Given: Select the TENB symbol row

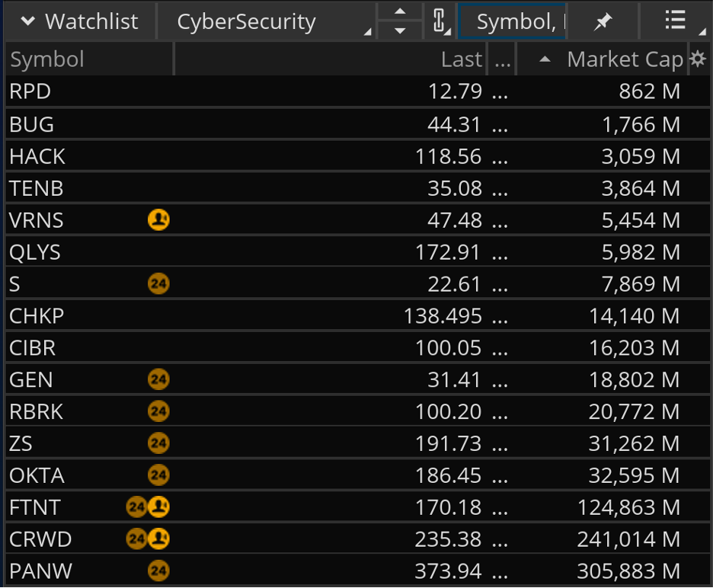Looking at the screenshot, I should (357, 188).
